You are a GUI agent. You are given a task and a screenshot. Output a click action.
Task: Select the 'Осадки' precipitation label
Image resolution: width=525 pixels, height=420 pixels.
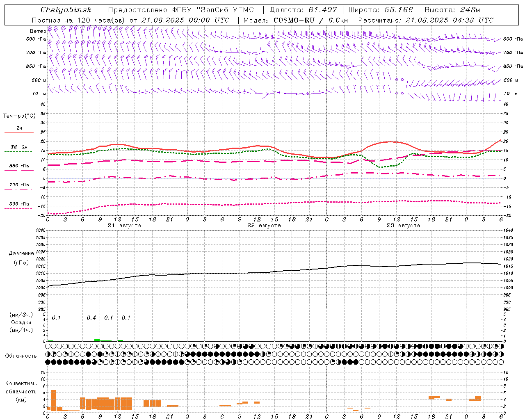pyautogui.click(x=21, y=322)
